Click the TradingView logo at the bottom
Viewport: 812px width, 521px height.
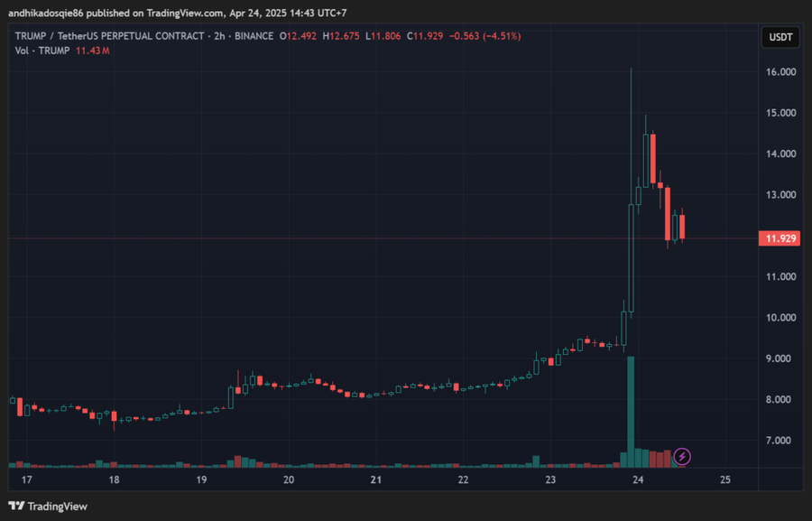[48, 506]
